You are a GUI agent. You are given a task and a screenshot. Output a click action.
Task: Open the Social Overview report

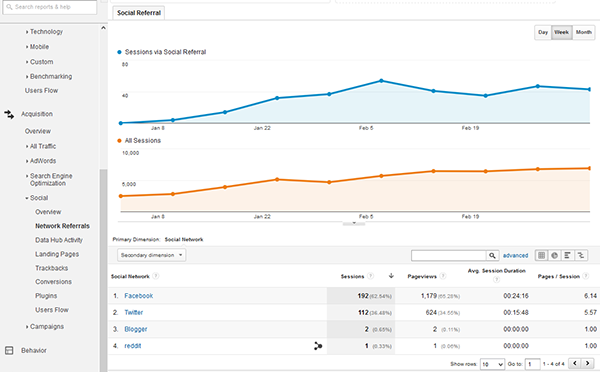pyautogui.click(x=48, y=212)
